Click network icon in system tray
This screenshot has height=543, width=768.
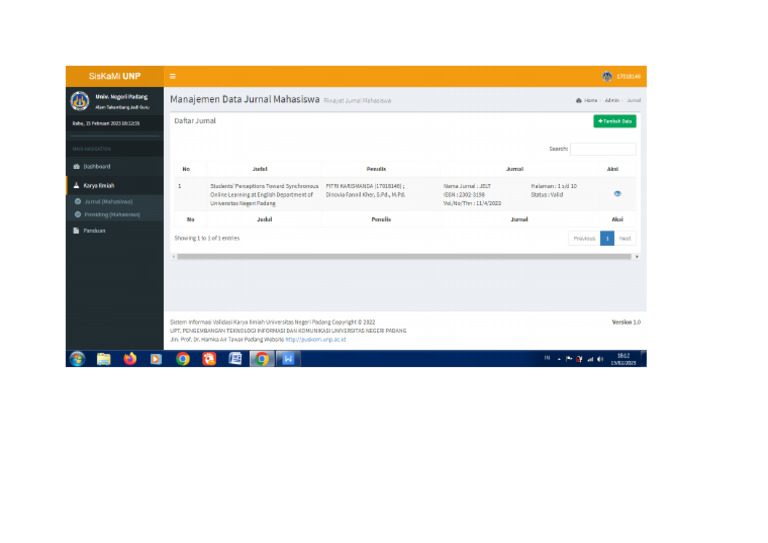[590, 359]
